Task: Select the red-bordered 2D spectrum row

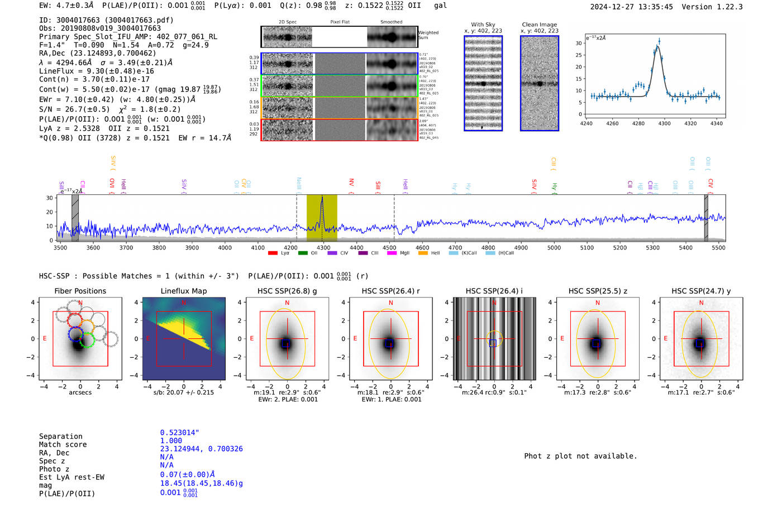Action: 340,130
